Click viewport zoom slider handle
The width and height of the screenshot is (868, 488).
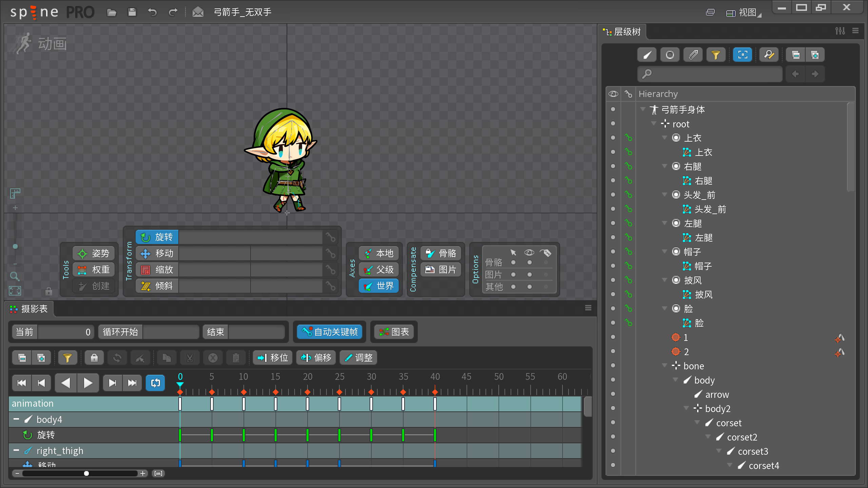pos(15,246)
